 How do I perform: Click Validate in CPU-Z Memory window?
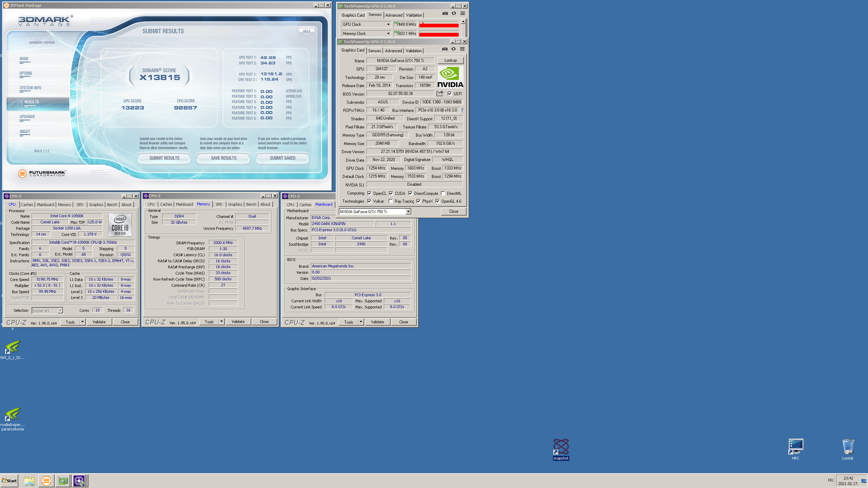238,322
